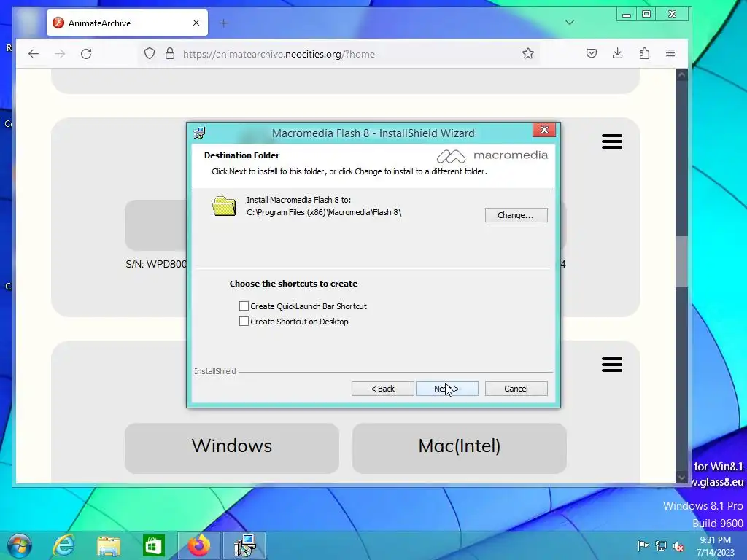Click Change... to pick another folder
The image size is (747, 560).
(x=516, y=215)
